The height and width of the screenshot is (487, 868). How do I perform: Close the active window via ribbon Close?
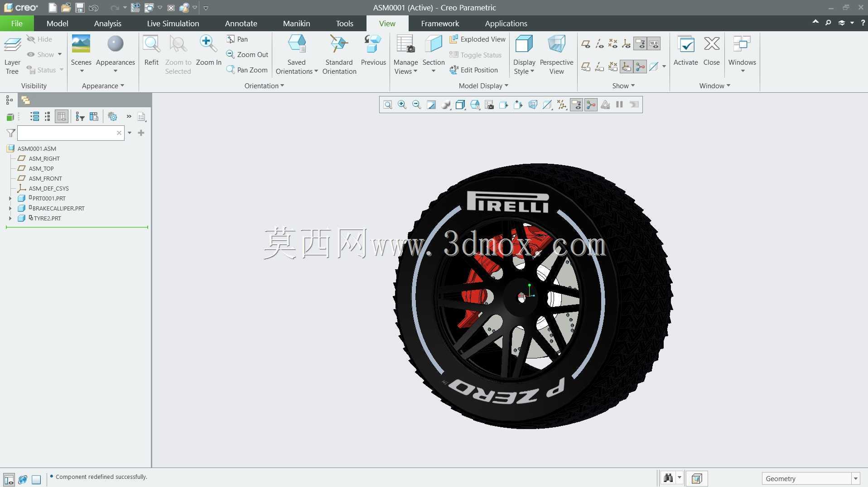pos(711,50)
